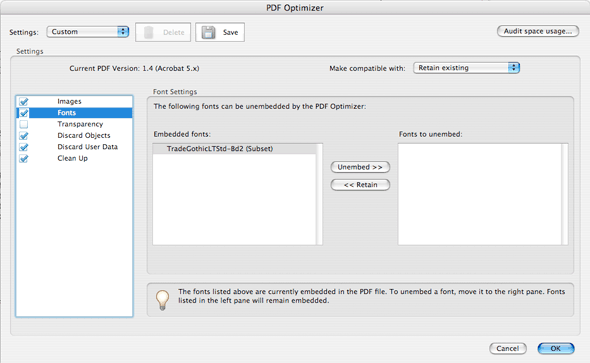Click the << Retain button
The height and width of the screenshot is (363, 590).
pos(360,185)
